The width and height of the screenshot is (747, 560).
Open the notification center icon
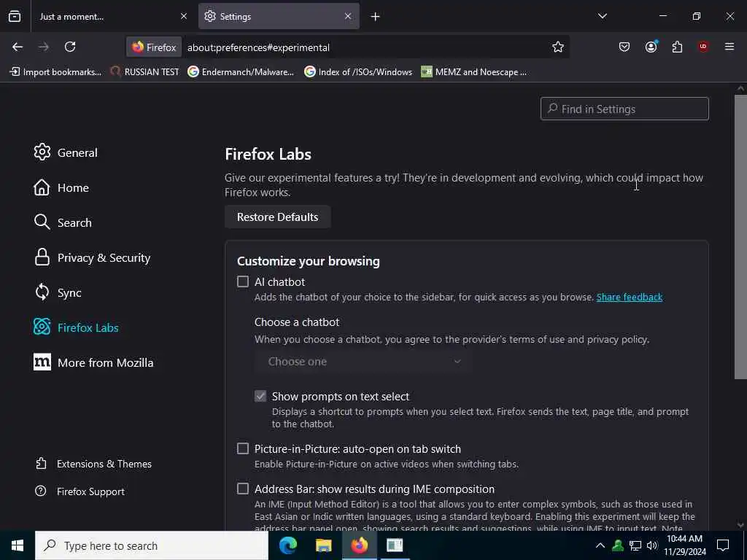(723, 545)
